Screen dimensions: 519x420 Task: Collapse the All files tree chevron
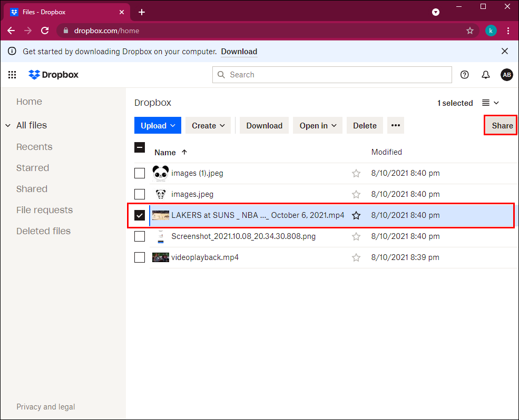[x=8, y=125]
